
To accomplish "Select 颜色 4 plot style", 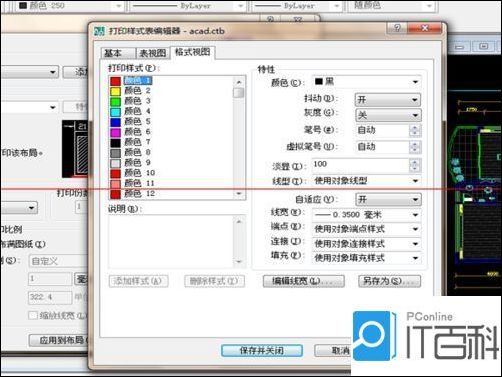I will click(x=137, y=111).
